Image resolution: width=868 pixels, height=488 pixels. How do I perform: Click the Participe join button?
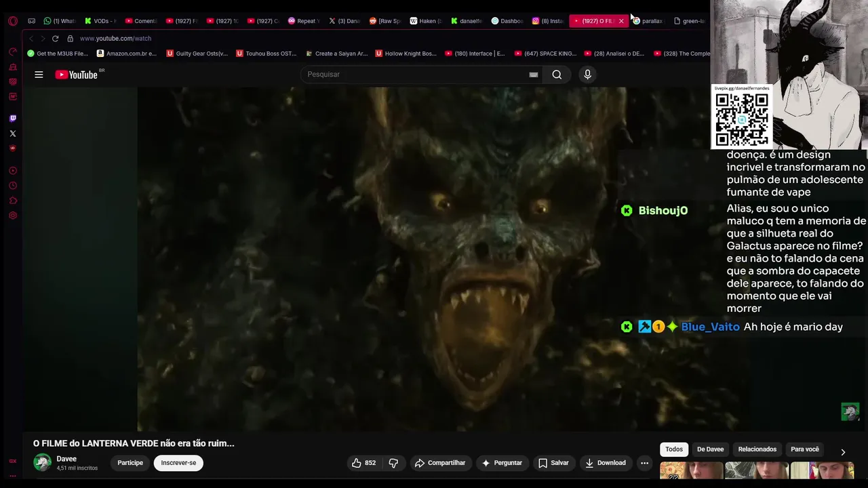click(130, 463)
